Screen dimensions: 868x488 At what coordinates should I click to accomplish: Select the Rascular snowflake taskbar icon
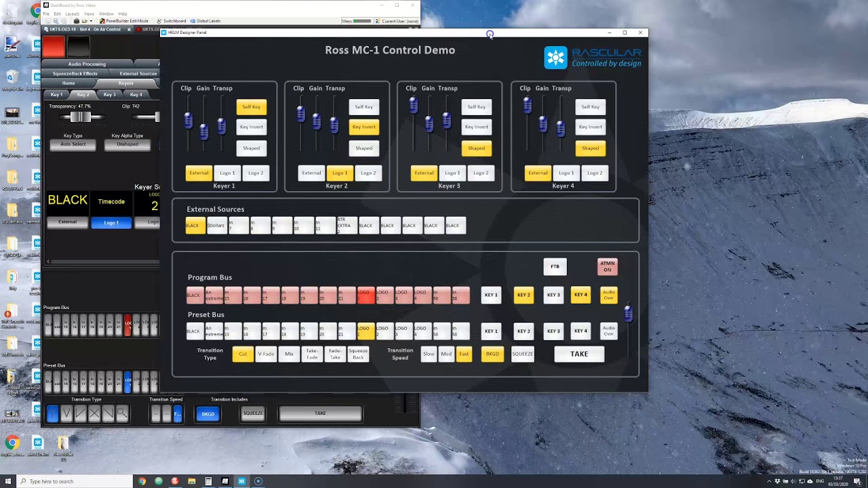[241, 481]
